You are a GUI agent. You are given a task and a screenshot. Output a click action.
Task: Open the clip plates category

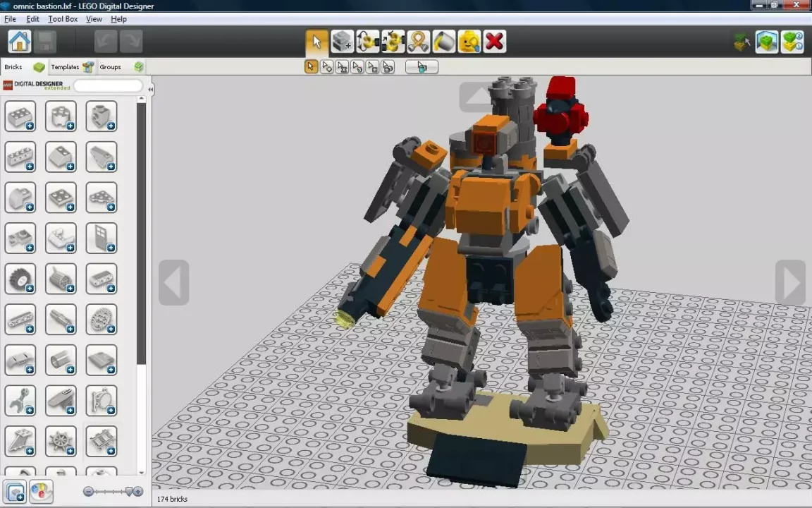coord(20,238)
